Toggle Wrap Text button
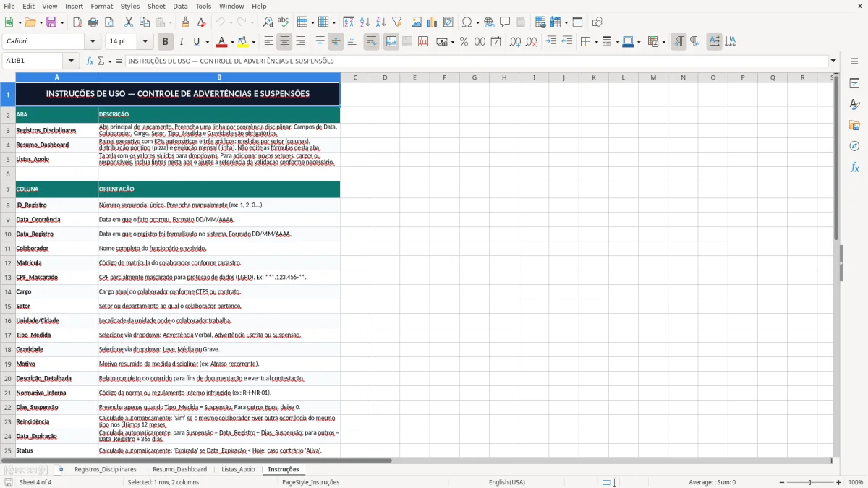The height and width of the screenshot is (488, 868). 371,42
